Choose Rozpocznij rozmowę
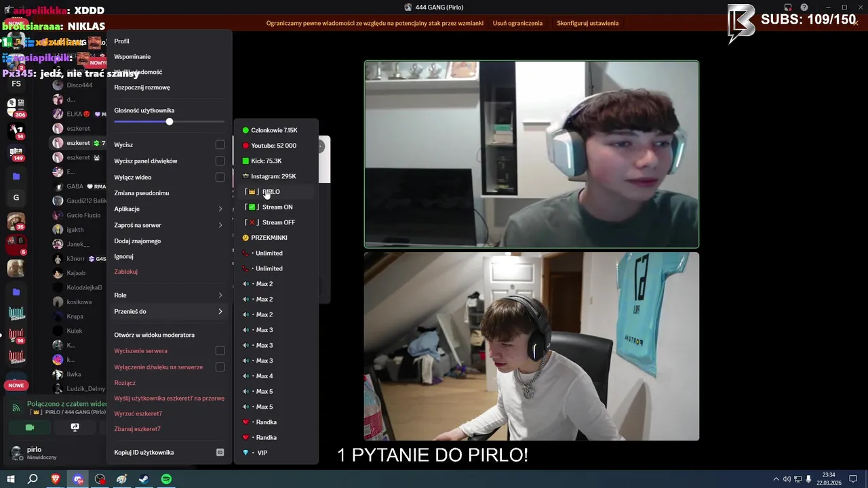This screenshot has height=488, width=868. (169, 87)
